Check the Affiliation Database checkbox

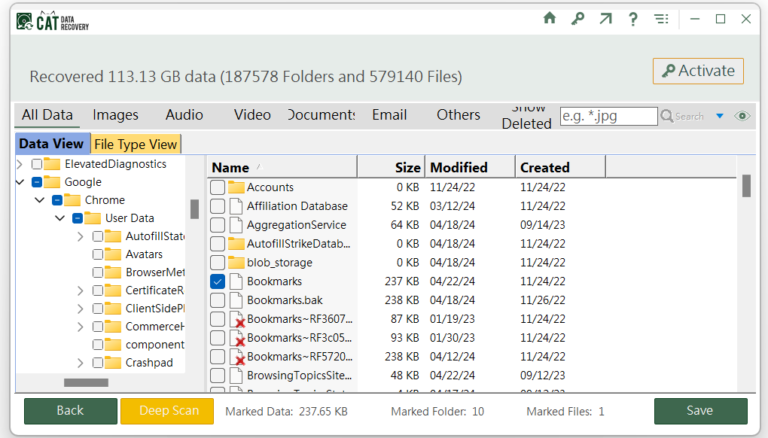[217, 206]
